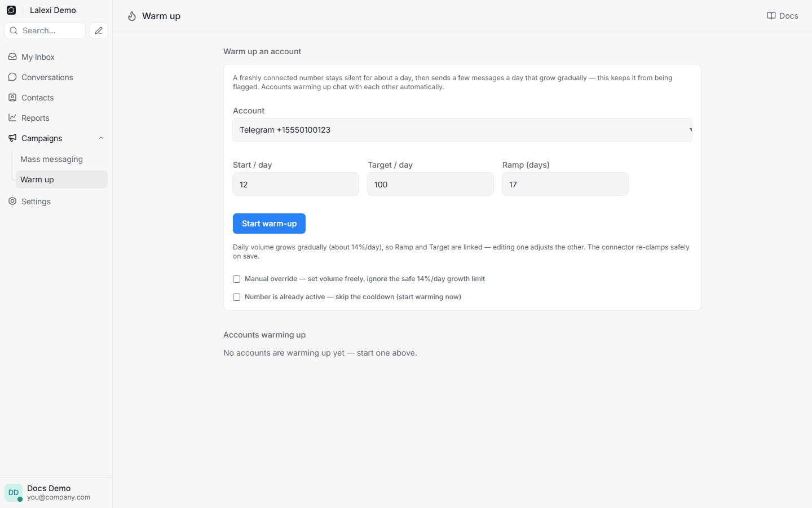Click the Start / day input field
812x508 pixels.
(x=295, y=184)
